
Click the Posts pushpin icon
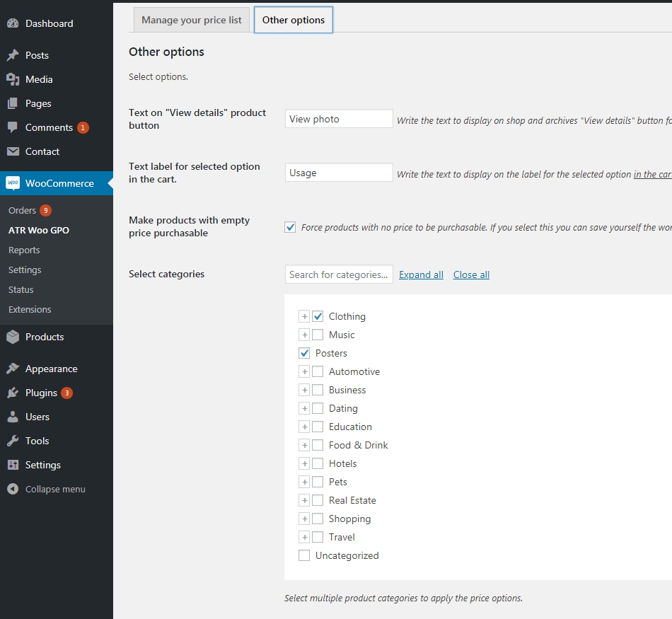pyautogui.click(x=13, y=55)
